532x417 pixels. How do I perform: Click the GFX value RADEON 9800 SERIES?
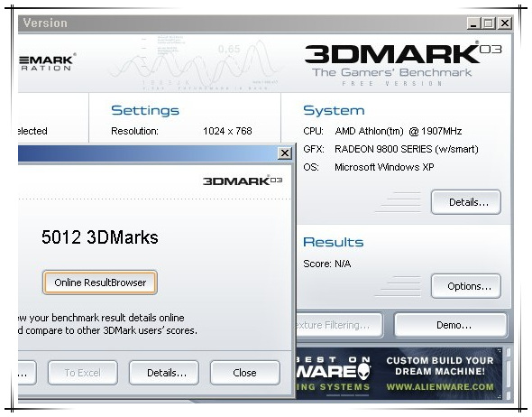pyautogui.click(x=407, y=149)
